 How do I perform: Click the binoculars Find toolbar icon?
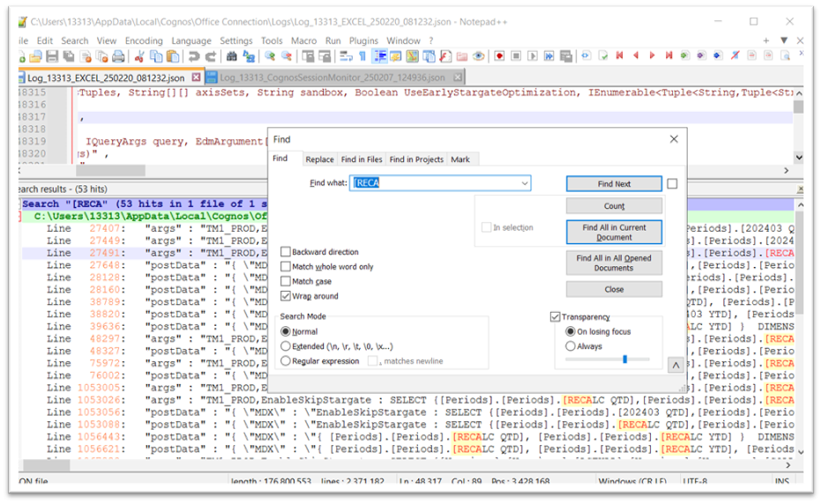click(233, 56)
